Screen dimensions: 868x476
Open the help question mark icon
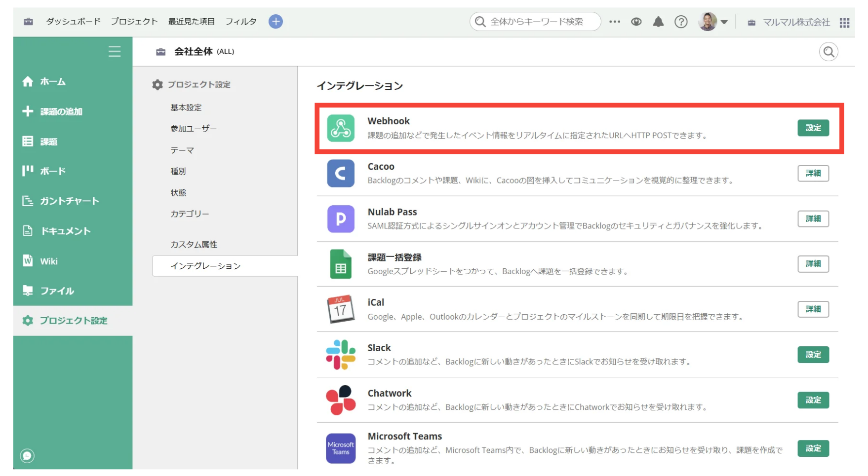pos(681,22)
